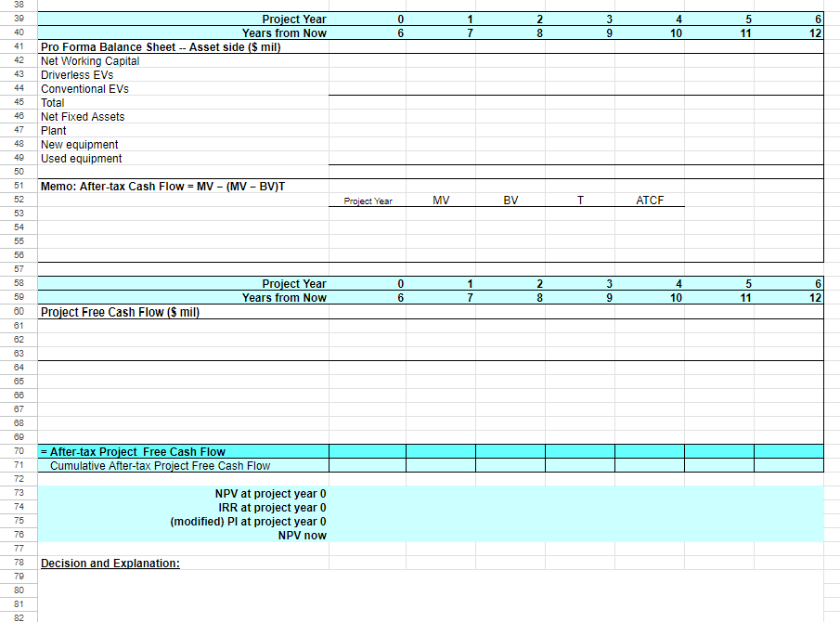Click the 'Memo: After-tax Cash Flow' formula label
The image size is (840, 622).
point(162,187)
